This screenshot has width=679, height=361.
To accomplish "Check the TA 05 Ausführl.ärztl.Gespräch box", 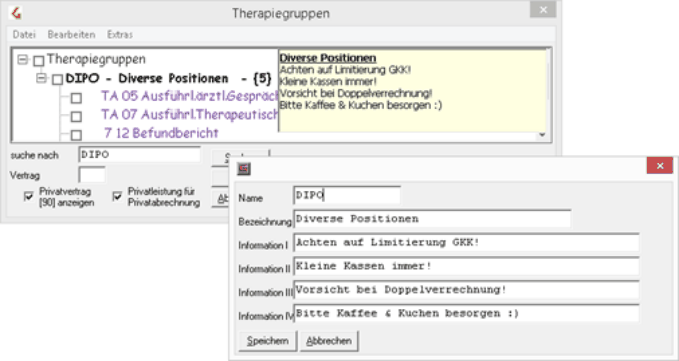I will coord(76,98).
